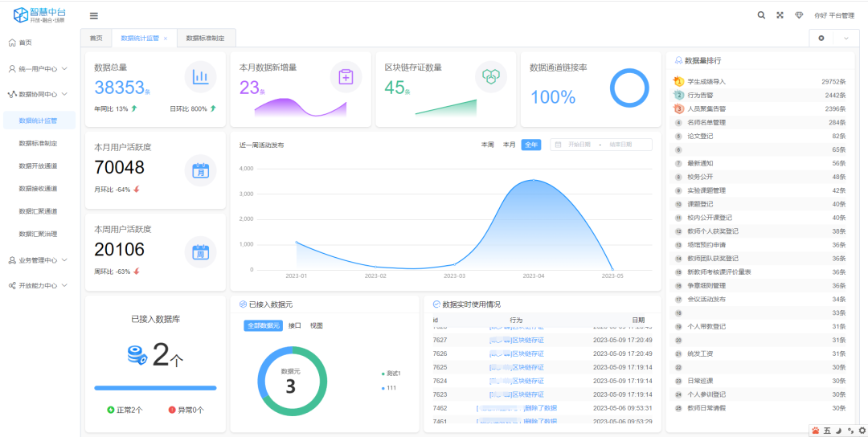The image size is (868, 437).
Task: Click the blue progress bar under 已接入数据库
Action: click(x=156, y=388)
